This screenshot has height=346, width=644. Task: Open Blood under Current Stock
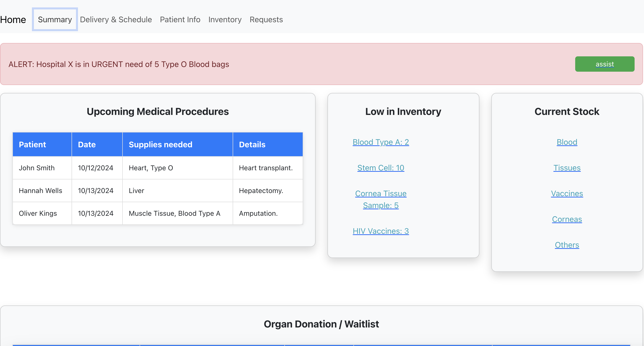coord(567,142)
